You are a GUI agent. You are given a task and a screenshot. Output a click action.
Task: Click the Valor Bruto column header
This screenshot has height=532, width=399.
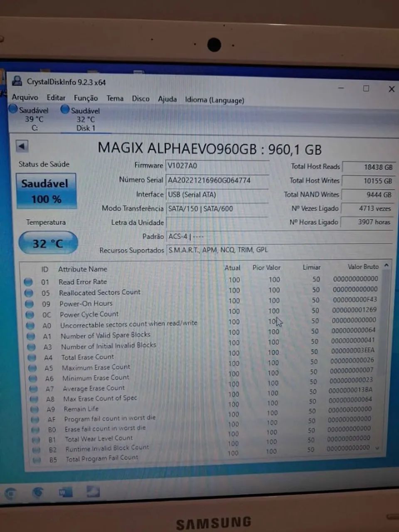click(363, 266)
